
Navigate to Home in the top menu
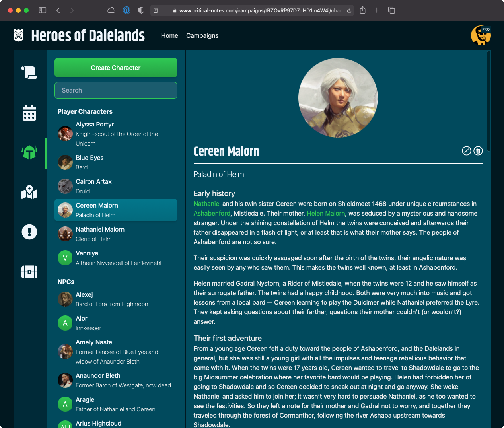[x=169, y=35]
